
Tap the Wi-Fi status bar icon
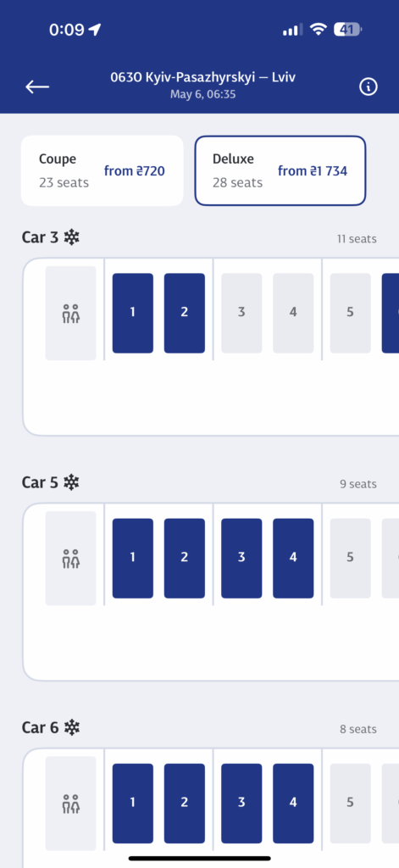point(319,30)
